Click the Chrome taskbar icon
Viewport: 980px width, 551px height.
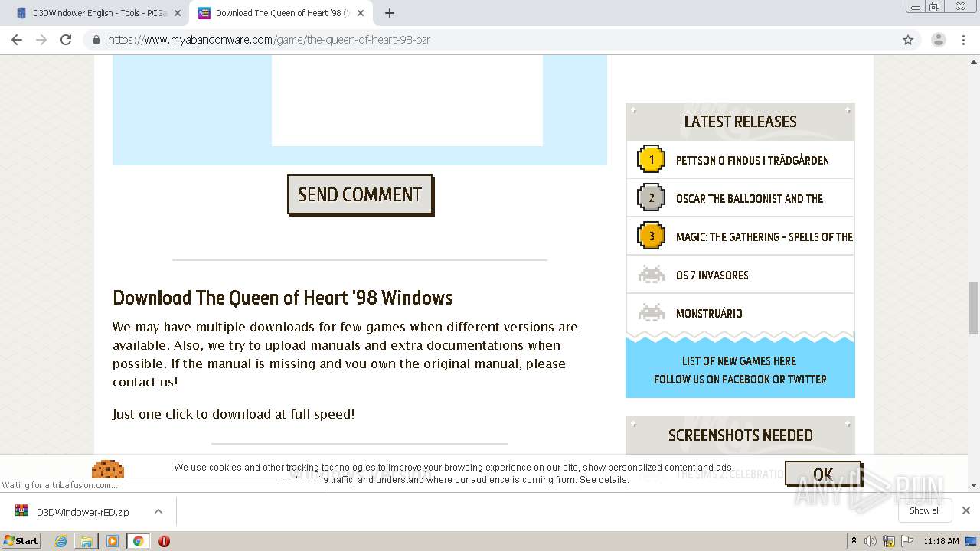click(x=138, y=541)
